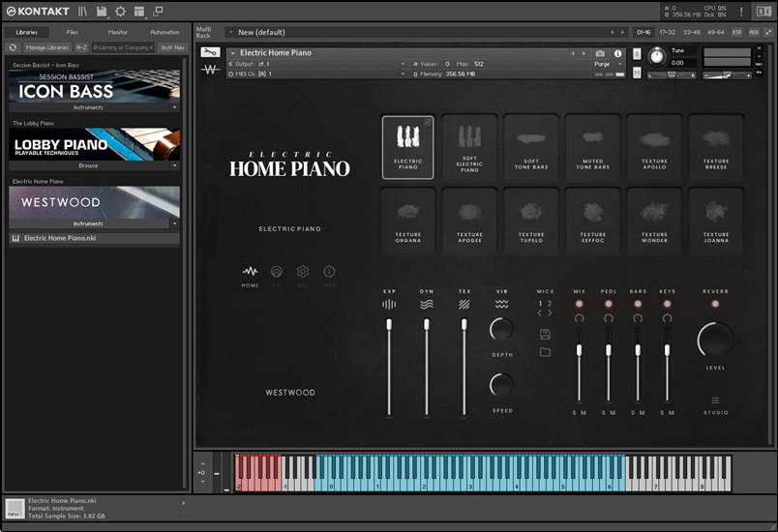Open the STUDIO reverb menu icon
The image size is (778, 532).
point(715,400)
